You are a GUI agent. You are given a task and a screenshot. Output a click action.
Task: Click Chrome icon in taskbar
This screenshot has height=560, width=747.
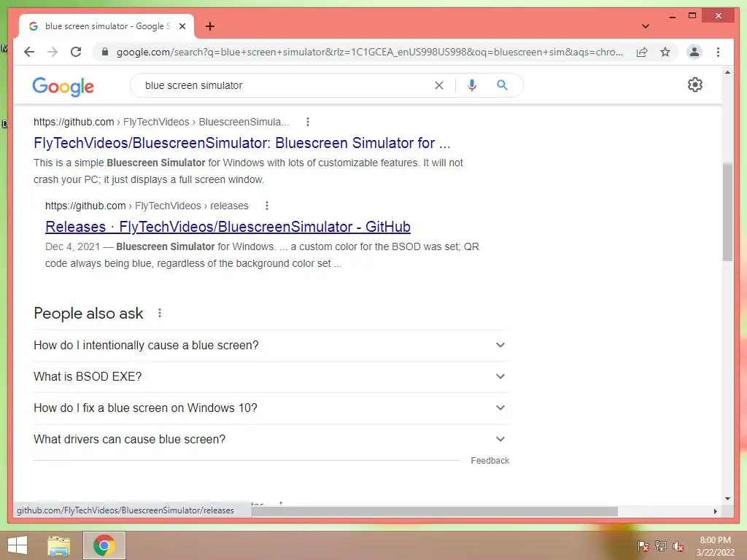104,545
